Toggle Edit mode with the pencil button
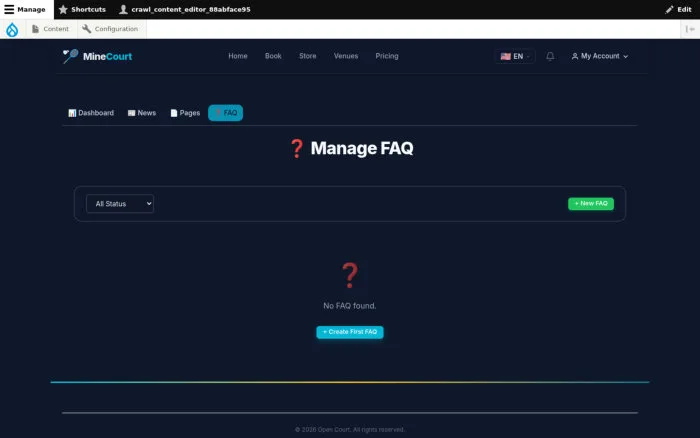700x438 pixels. pyautogui.click(x=678, y=9)
